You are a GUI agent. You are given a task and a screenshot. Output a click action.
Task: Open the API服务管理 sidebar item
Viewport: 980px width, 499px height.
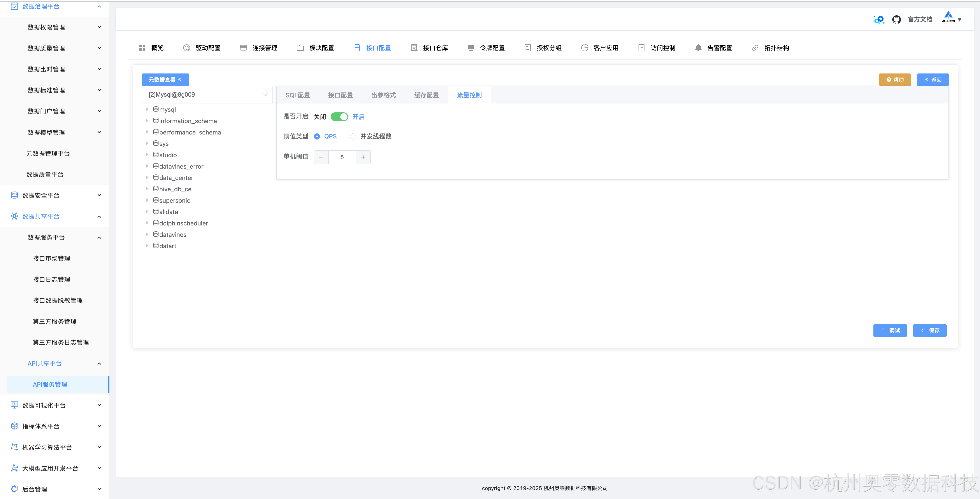(x=58, y=385)
